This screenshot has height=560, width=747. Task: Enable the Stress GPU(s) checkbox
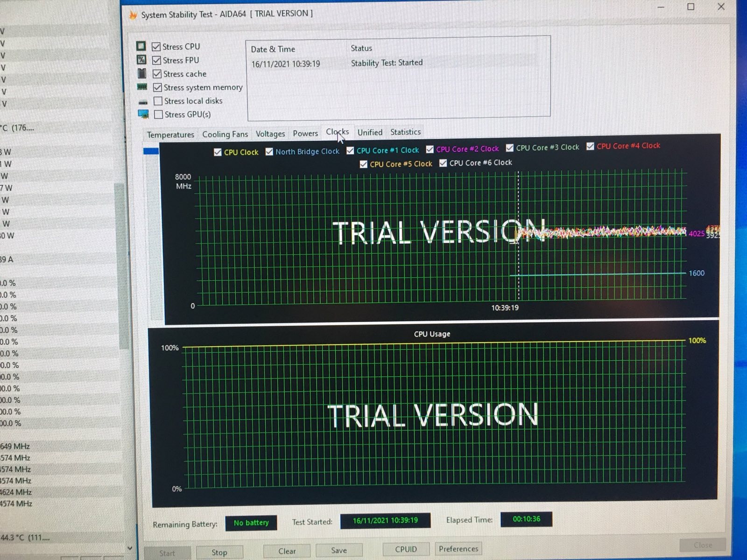pos(158,114)
